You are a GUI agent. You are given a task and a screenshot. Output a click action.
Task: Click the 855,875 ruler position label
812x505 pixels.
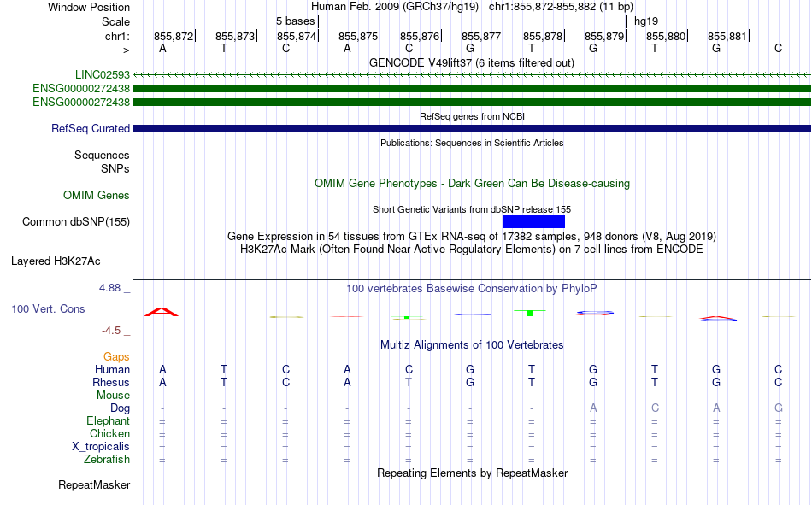(358, 36)
